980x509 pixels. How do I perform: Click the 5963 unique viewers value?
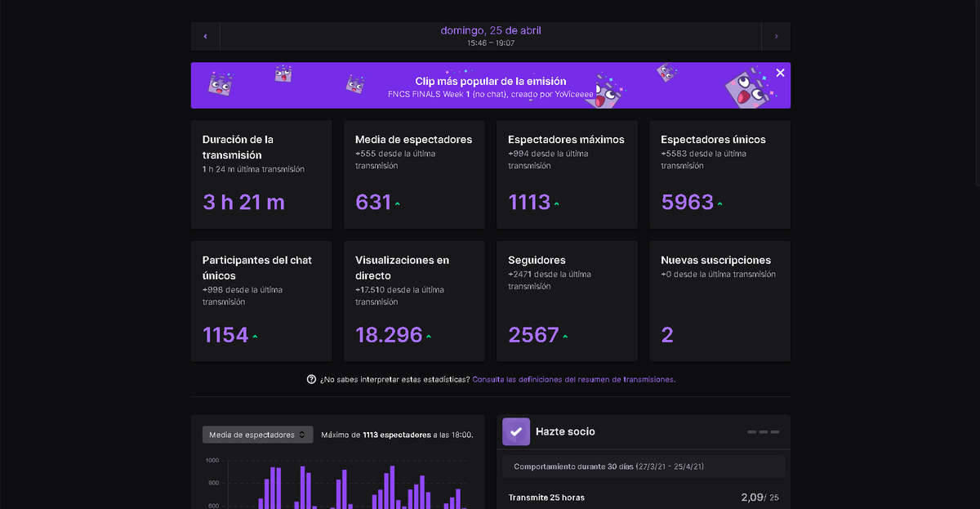point(687,202)
